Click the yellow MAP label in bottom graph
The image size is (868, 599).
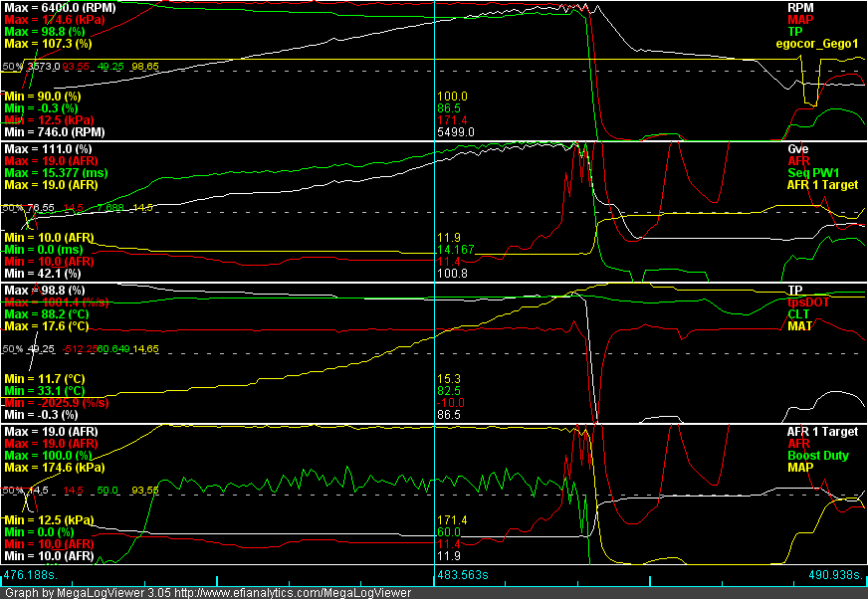coord(800,467)
